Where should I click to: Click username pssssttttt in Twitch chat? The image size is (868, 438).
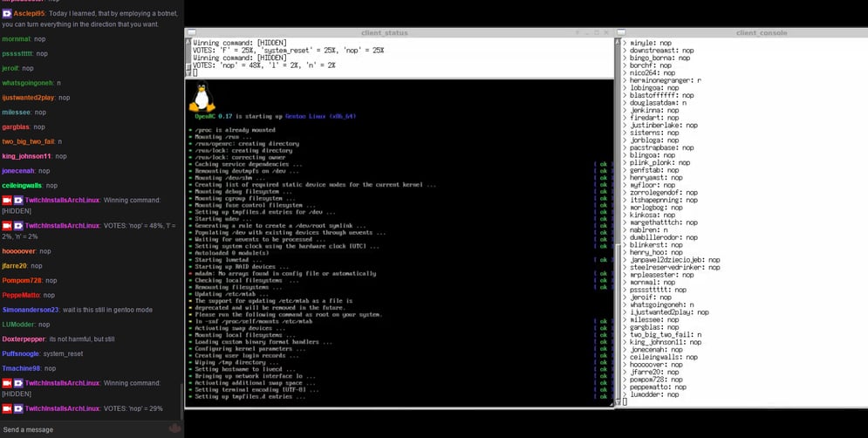pos(17,54)
